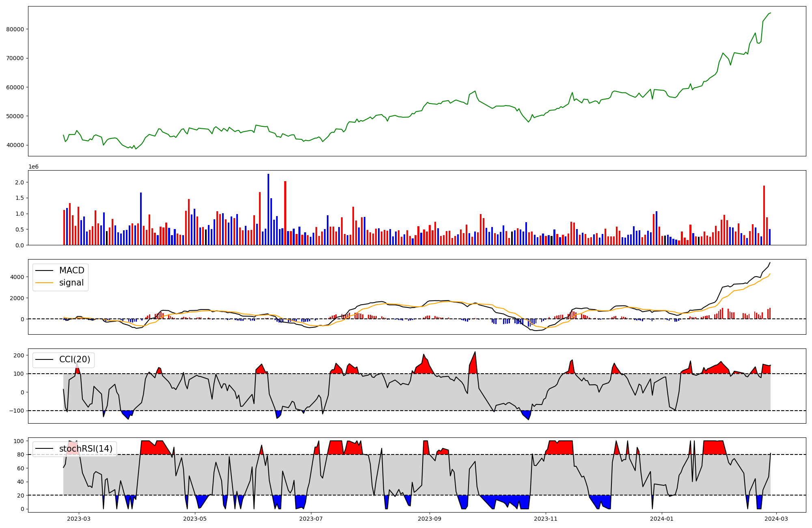
Task: Click the 4000 MACD axis label
Action: coord(17,277)
